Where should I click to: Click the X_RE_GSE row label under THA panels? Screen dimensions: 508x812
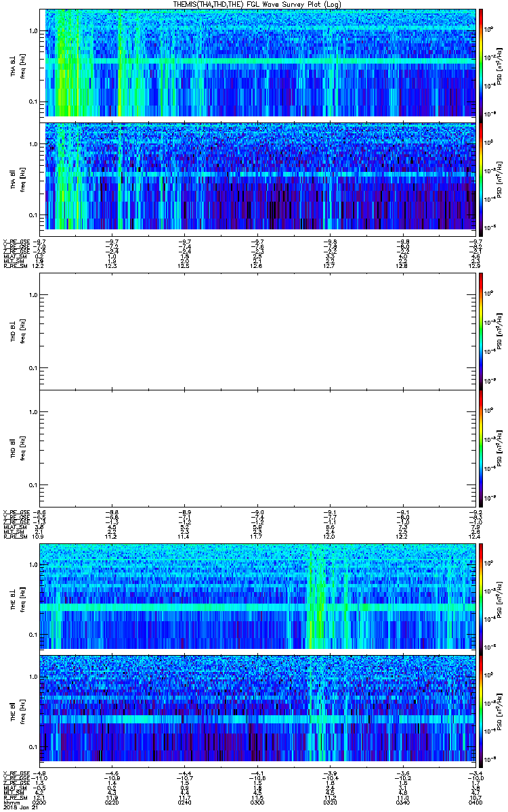click(16, 241)
